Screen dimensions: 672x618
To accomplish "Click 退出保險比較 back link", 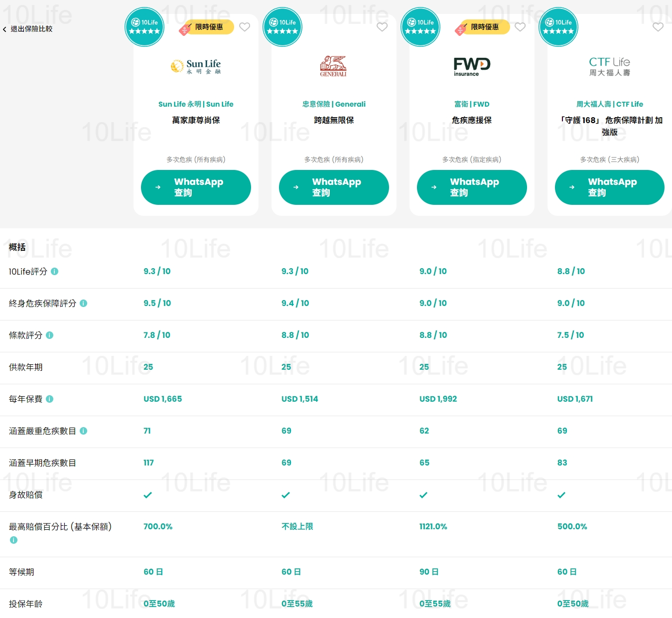I will [28, 29].
